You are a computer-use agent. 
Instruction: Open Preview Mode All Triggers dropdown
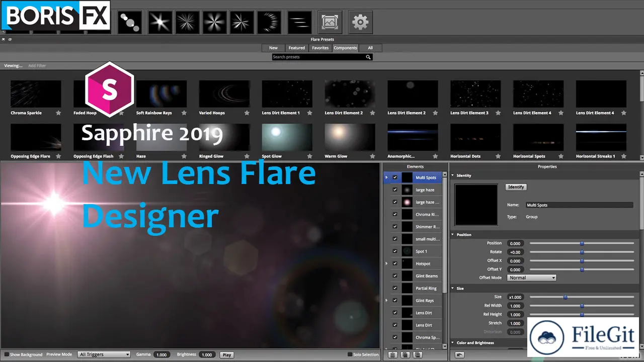tap(104, 354)
